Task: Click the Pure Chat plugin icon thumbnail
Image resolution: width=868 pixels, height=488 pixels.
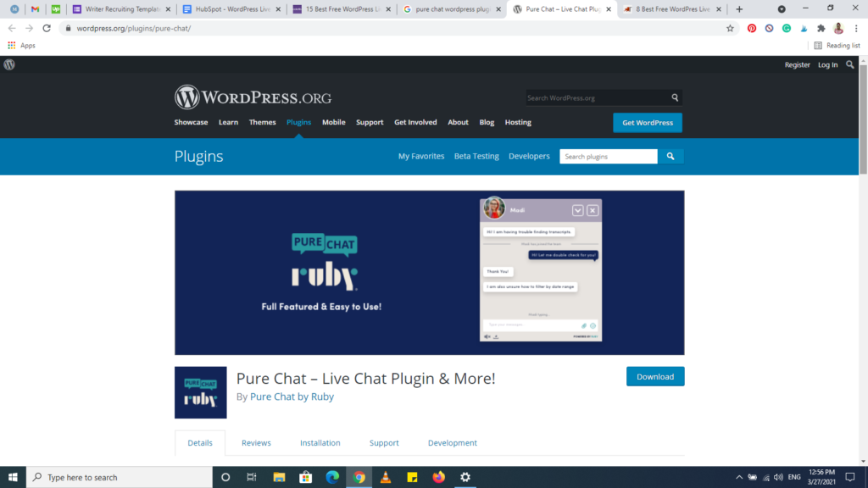Action: 200,392
